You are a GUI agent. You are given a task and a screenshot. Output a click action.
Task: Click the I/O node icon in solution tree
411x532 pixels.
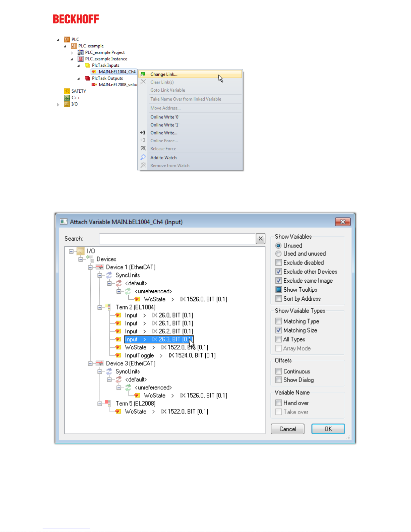[x=67, y=104]
